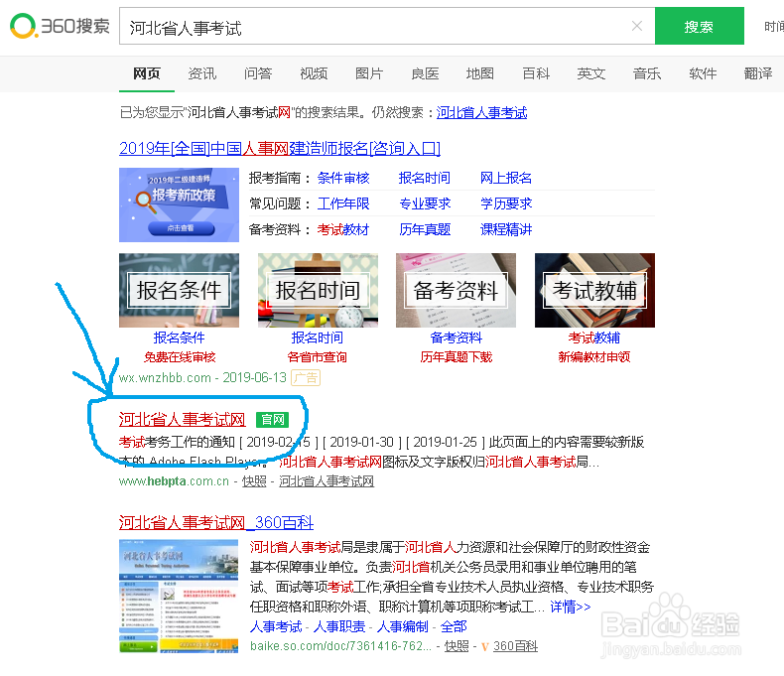Focus the search input field
The height and width of the screenshot is (676, 784).
(x=387, y=26)
